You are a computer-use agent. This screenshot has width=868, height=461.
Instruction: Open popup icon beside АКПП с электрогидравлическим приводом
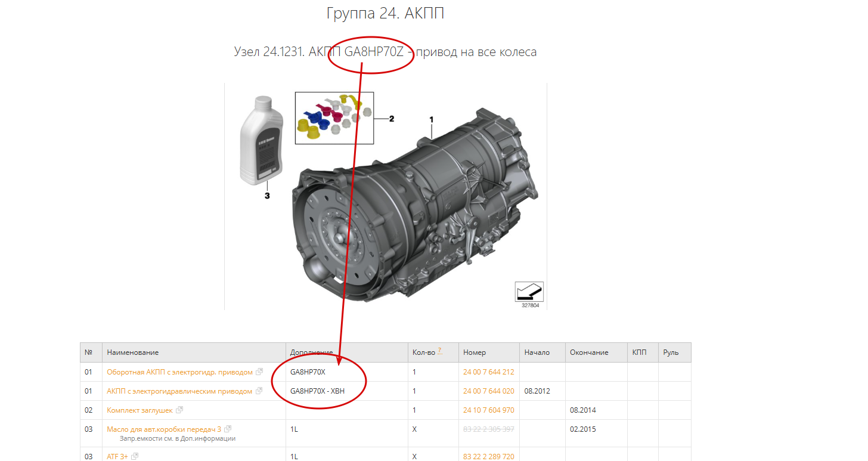point(258,391)
